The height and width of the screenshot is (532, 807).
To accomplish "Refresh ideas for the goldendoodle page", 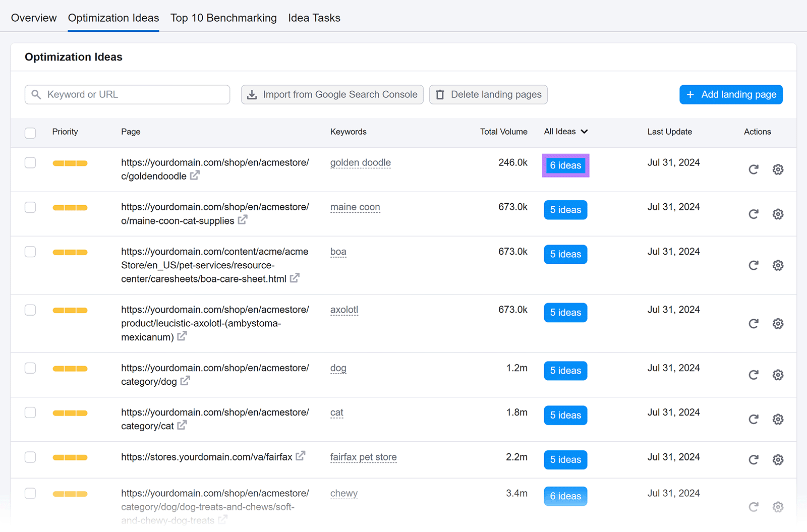I will click(753, 169).
